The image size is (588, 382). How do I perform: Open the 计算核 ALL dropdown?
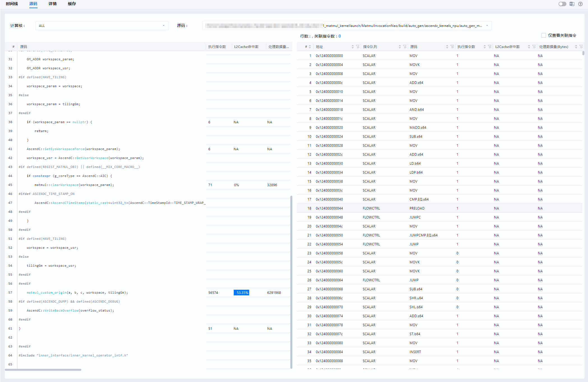(102, 26)
